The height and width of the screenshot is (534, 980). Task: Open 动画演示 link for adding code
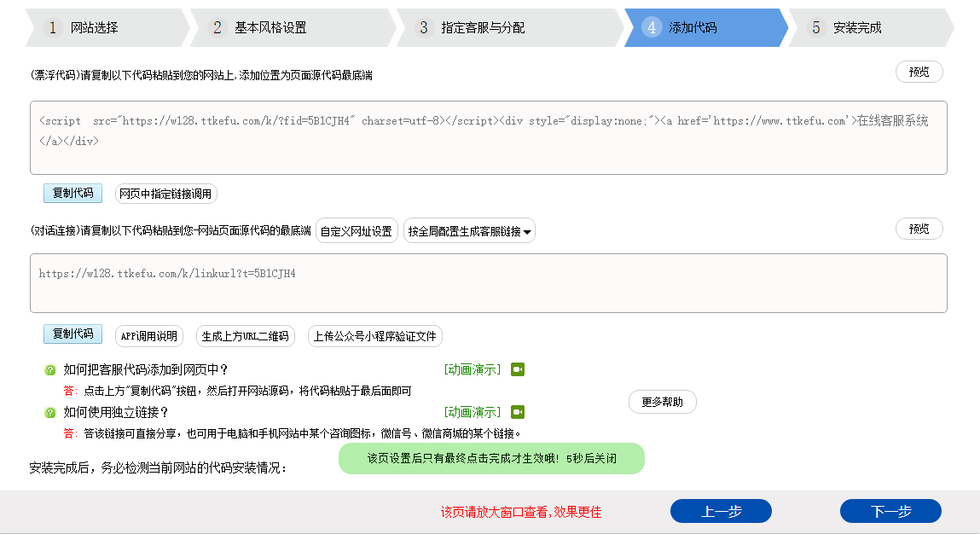473,369
